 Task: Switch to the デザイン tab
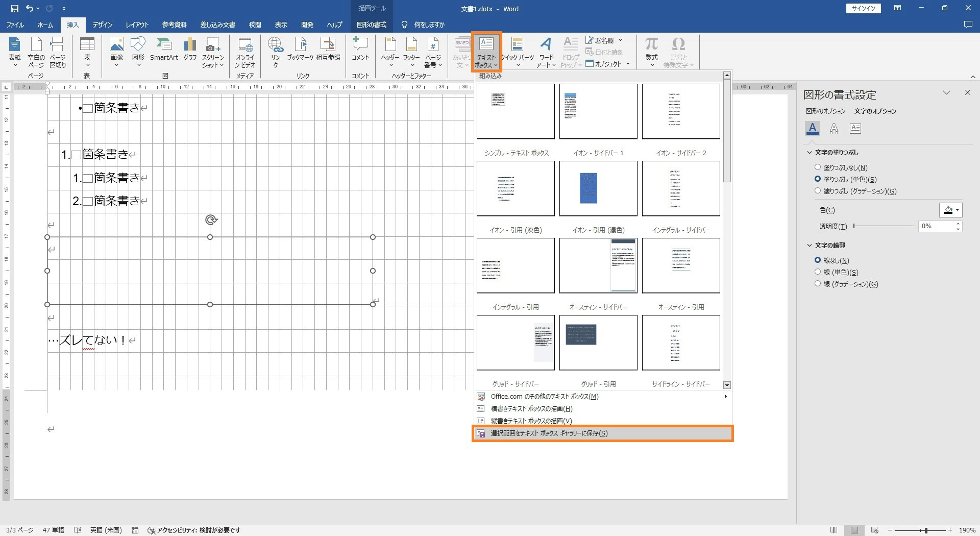pos(103,25)
